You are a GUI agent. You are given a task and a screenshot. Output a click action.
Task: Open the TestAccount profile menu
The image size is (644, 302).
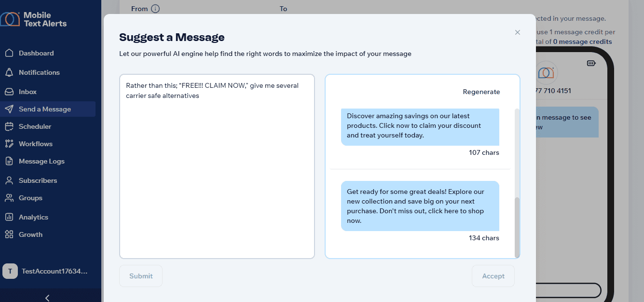(x=48, y=271)
